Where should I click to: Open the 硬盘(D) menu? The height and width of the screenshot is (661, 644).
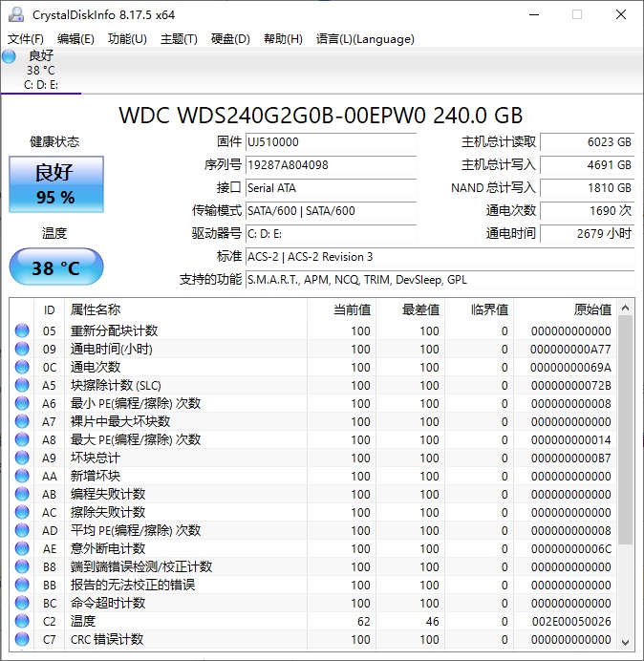(x=230, y=39)
